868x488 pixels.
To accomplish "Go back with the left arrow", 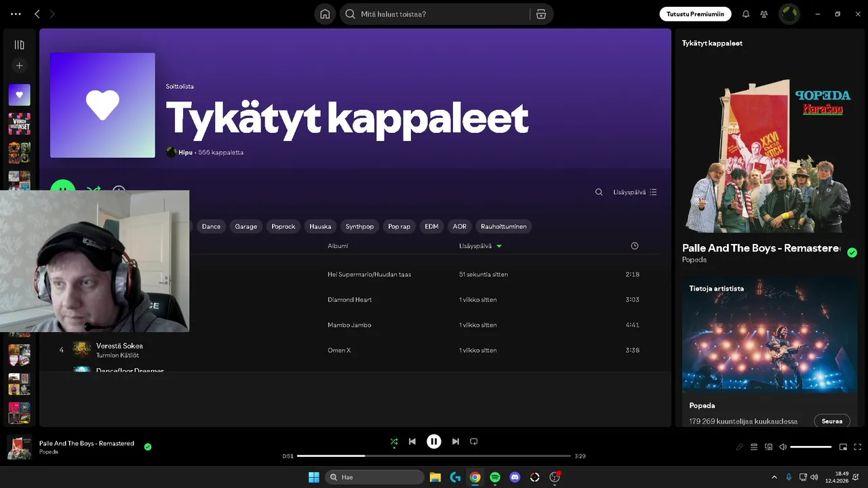I will point(37,14).
